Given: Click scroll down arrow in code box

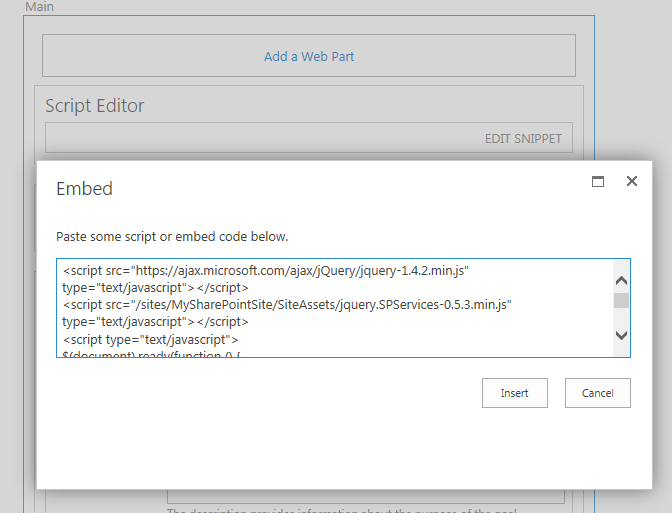Looking at the screenshot, I should pyautogui.click(x=621, y=335).
